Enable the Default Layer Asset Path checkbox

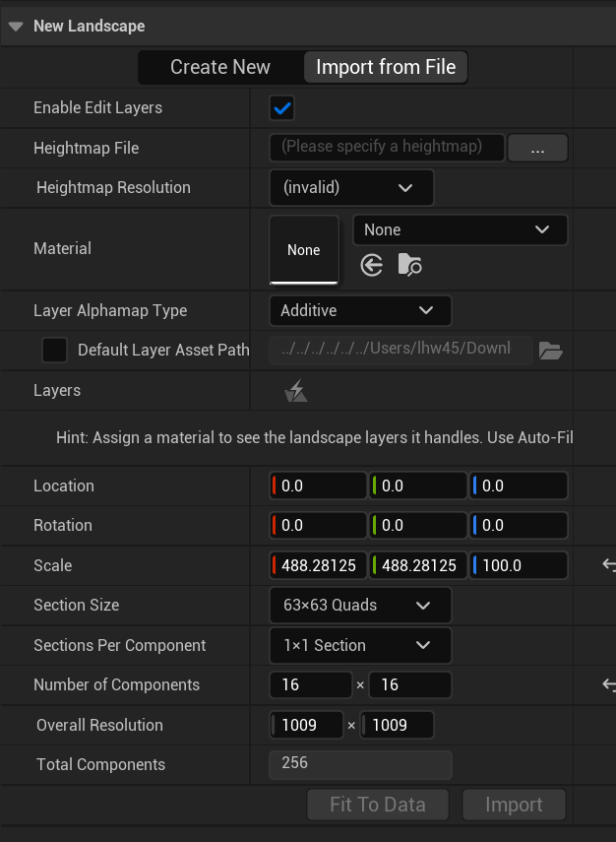55,351
